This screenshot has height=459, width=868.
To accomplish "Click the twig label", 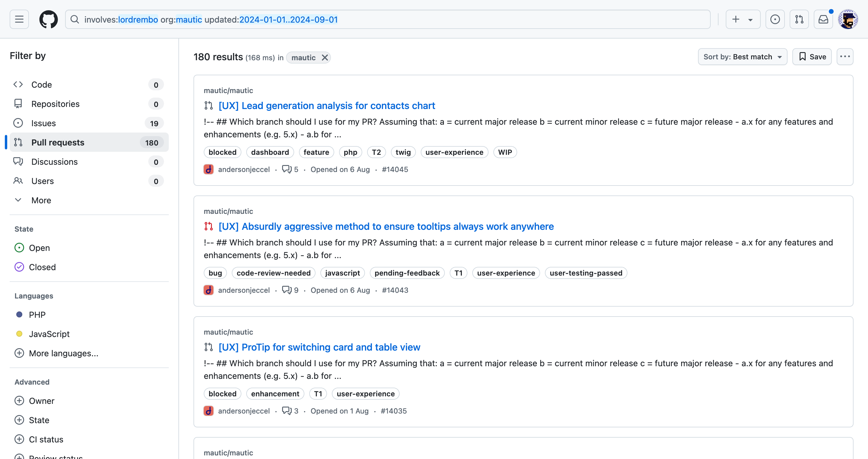I will click(x=403, y=152).
